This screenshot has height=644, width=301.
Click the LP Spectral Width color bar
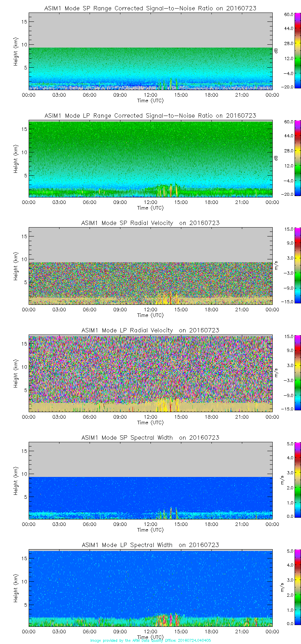288,587
